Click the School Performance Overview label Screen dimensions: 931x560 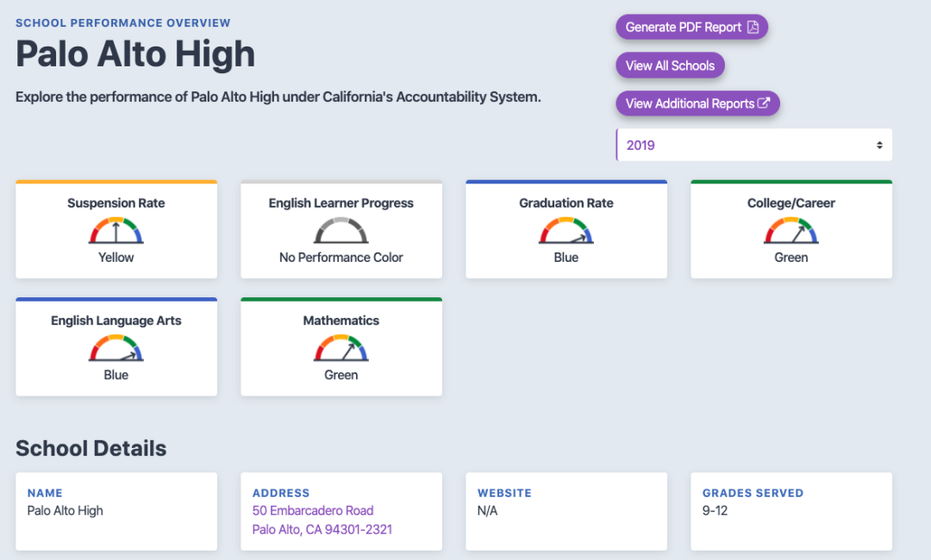(123, 23)
